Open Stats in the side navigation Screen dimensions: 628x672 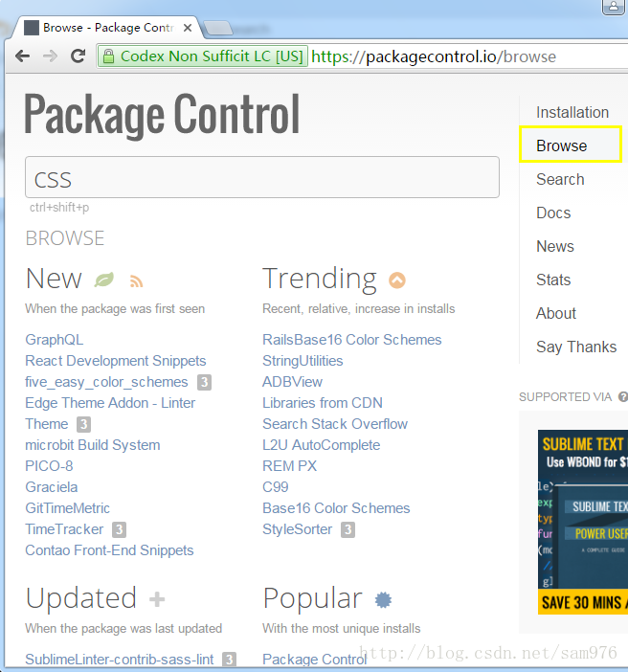553,280
